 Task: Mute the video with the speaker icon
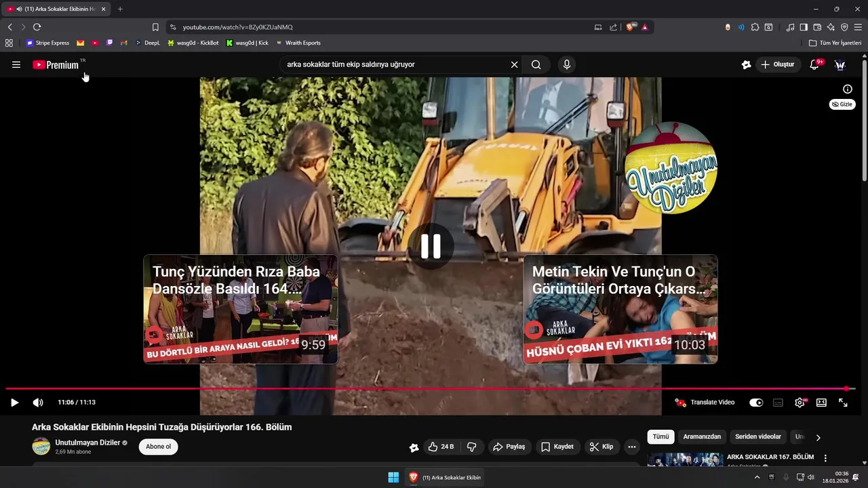pos(38,403)
